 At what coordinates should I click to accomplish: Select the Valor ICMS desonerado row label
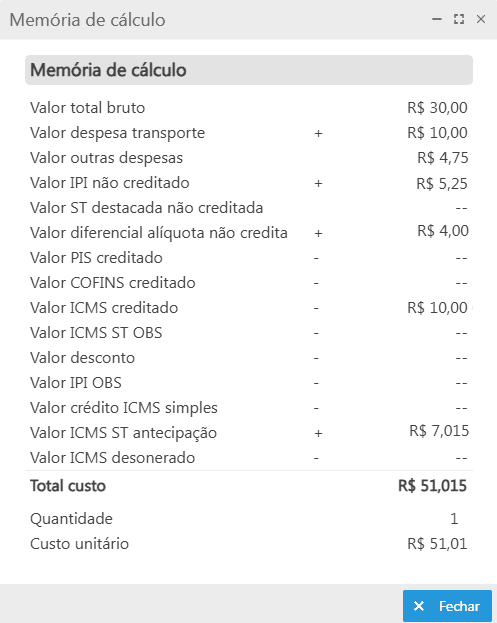pyautogui.click(x=112, y=458)
